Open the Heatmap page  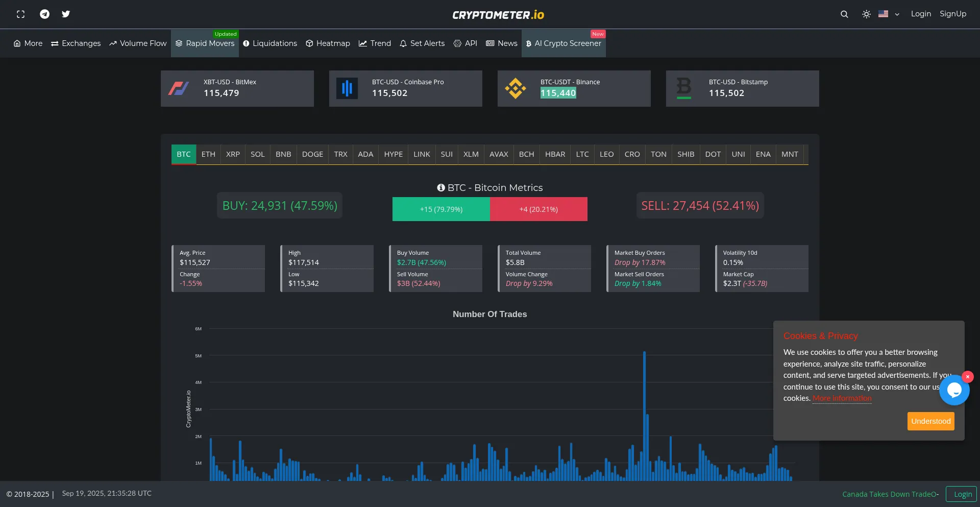pyautogui.click(x=328, y=43)
